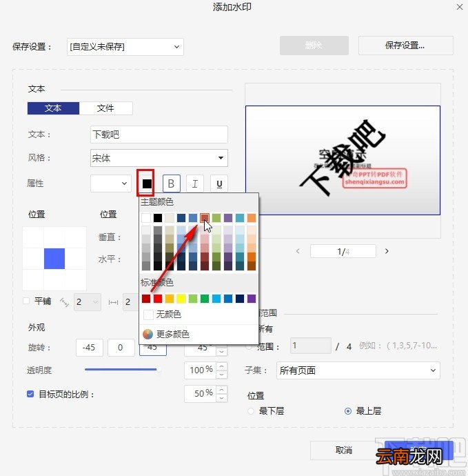
Task: Go to next preview page arrow
Action: (387, 251)
